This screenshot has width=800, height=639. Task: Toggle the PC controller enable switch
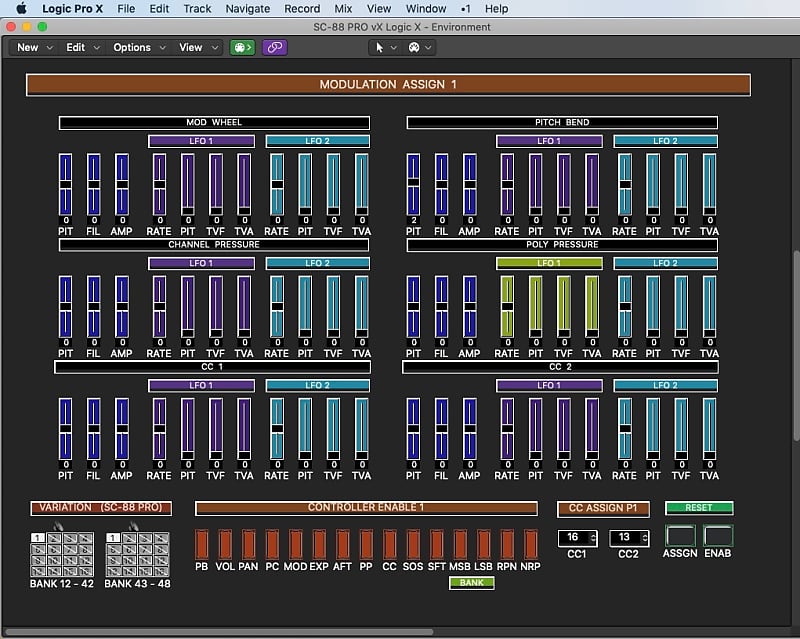coord(272,545)
